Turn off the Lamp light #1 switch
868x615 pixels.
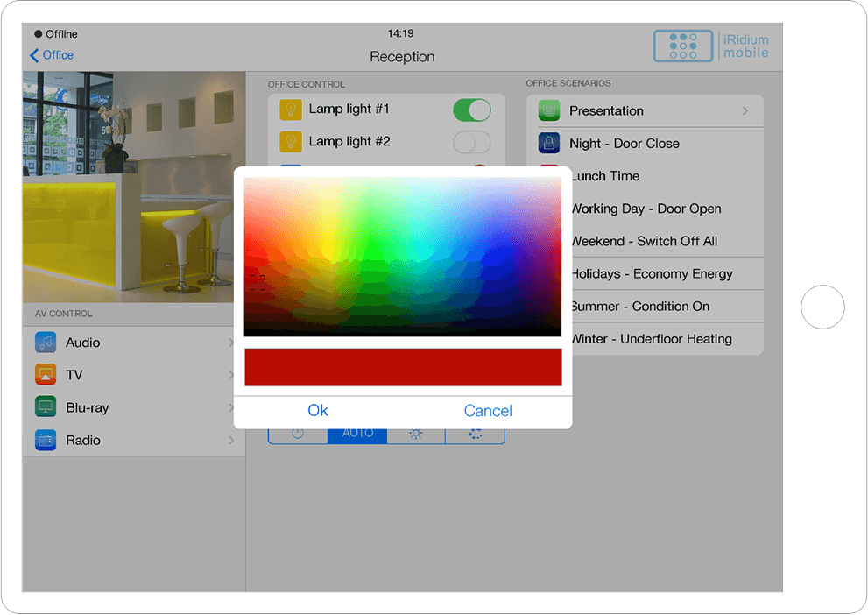(471, 110)
